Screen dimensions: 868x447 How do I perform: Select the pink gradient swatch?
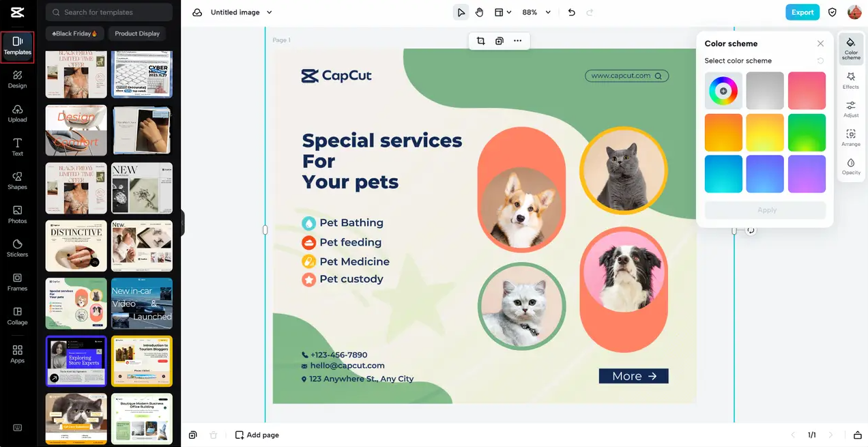click(807, 91)
